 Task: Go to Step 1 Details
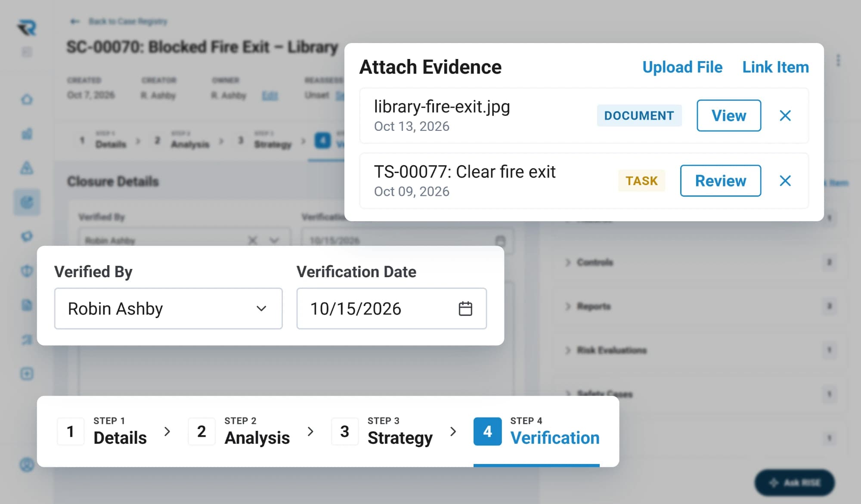pyautogui.click(x=102, y=431)
